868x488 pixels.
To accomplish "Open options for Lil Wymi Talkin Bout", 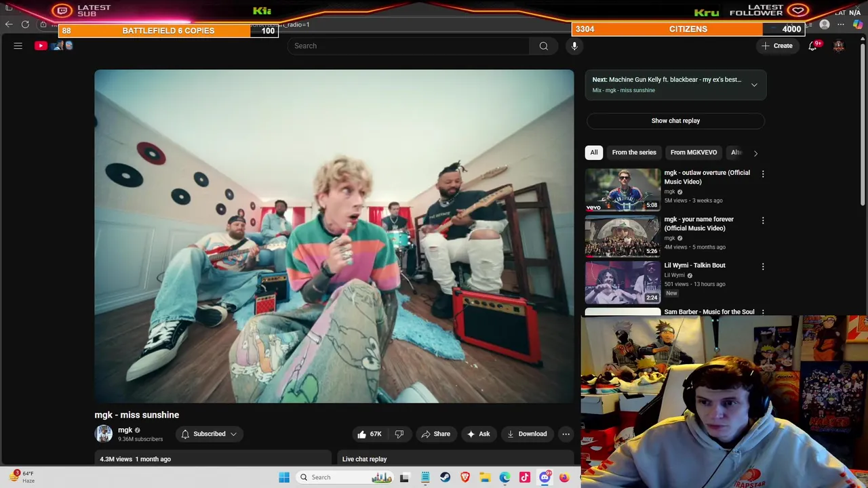I will point(763,267).
